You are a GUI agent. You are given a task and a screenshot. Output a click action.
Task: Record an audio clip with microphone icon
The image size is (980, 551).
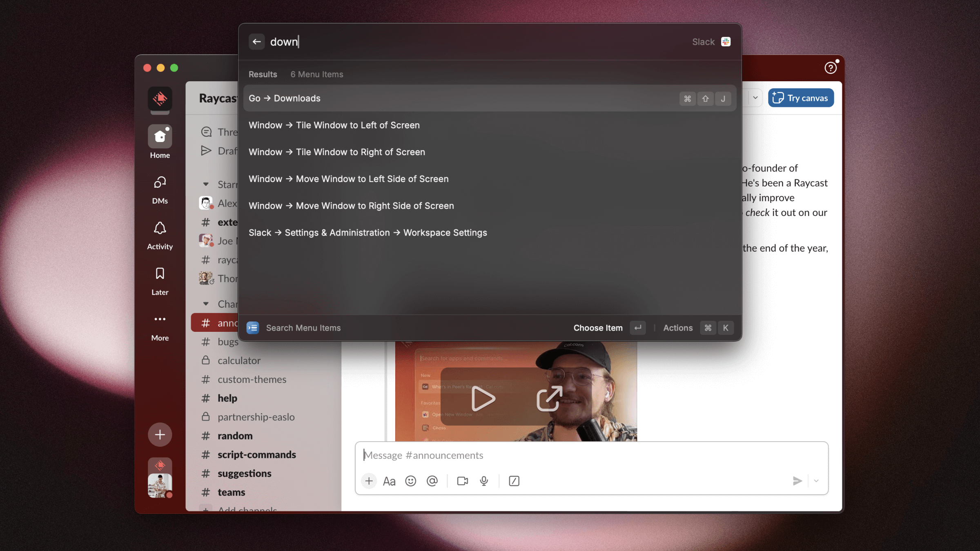[x=484, y=481]
